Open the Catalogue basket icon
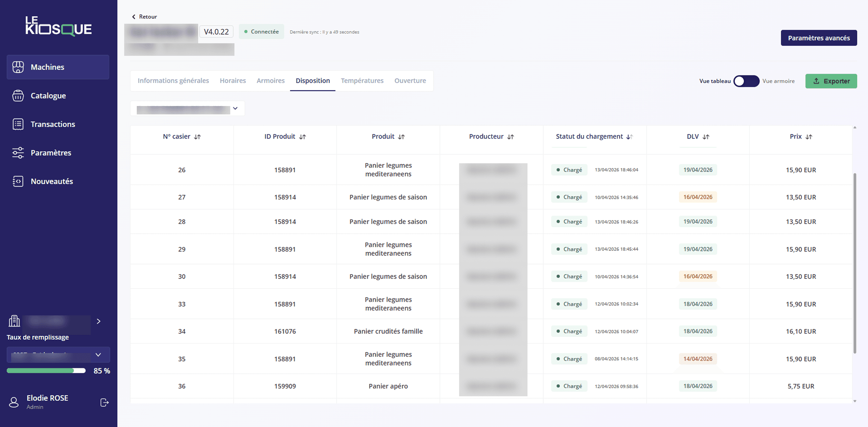The image size is (868, 427). point(18,96)
